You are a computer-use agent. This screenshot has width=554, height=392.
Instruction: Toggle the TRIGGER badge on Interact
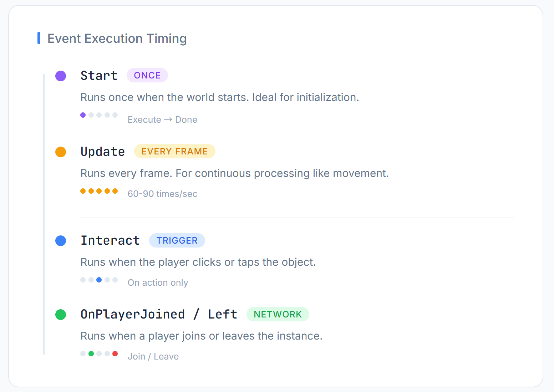point(177,240)
